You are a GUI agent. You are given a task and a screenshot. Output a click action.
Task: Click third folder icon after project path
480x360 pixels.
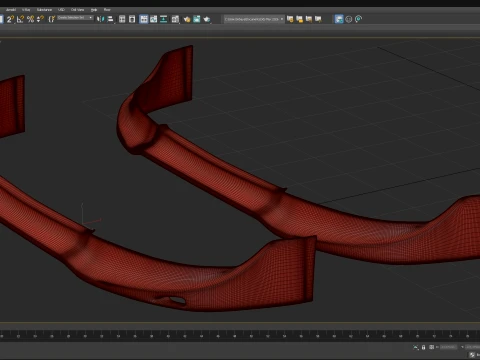pyautogui.click(x=309, y=19)
